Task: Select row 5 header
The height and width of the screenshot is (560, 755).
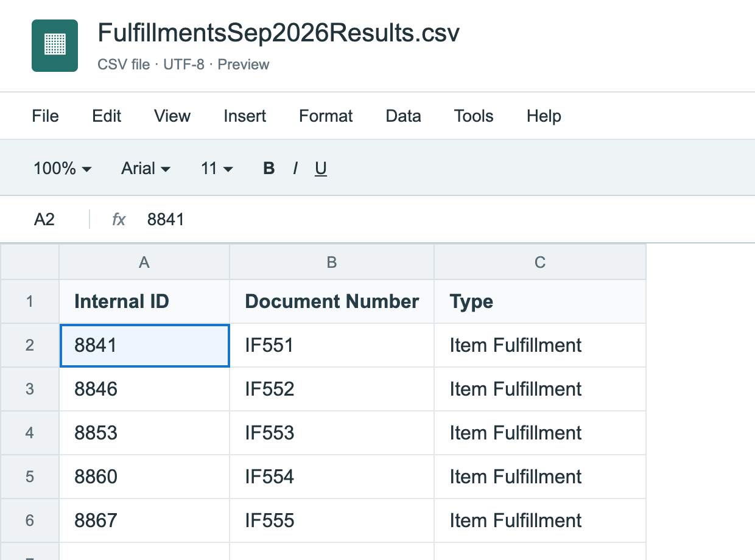Action: pos(30,477)
